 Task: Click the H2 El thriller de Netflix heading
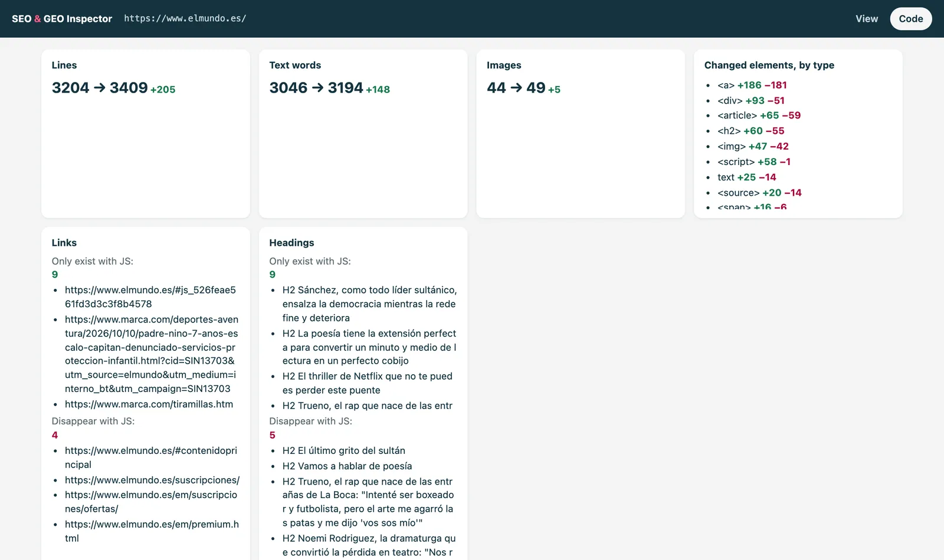tap(368, 383)
